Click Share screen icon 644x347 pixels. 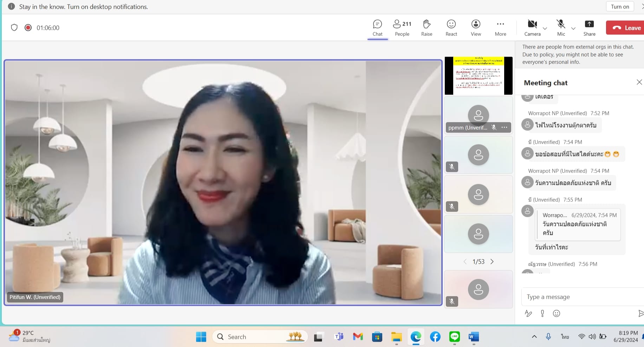(x=589, y=28)
